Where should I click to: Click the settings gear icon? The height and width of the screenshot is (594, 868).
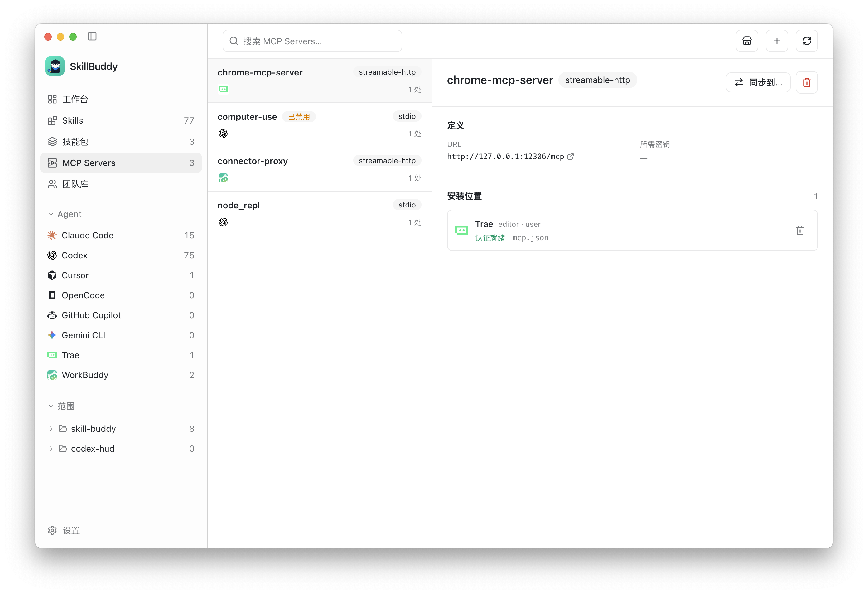tap(52, 530)
